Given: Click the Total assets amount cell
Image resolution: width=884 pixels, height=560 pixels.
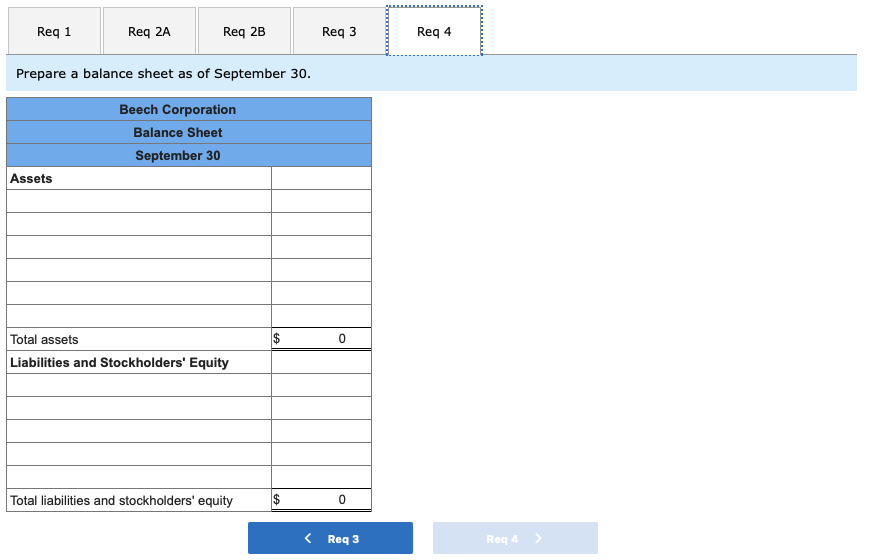Looking at the screenshot, I should 321,339.
